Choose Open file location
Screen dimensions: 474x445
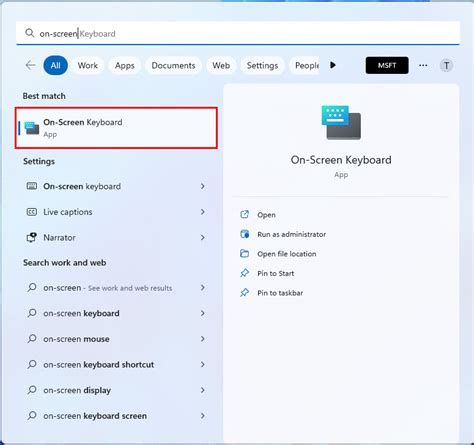tap(287, 254)
